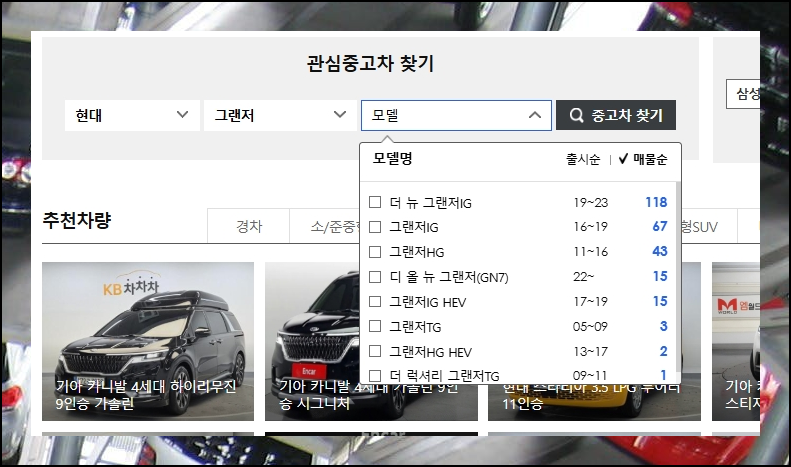Viewport: 791px width, 467px height.
Task: Click the year range 19~23 text
Action: pyautogui.click(x=591, y=203)
